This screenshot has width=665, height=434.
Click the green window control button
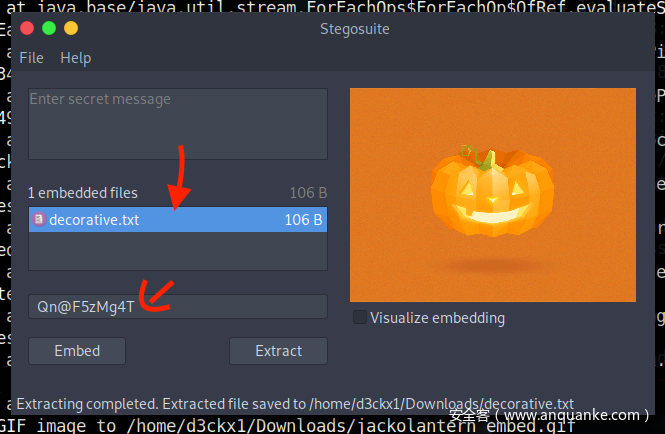pos(49,28)
